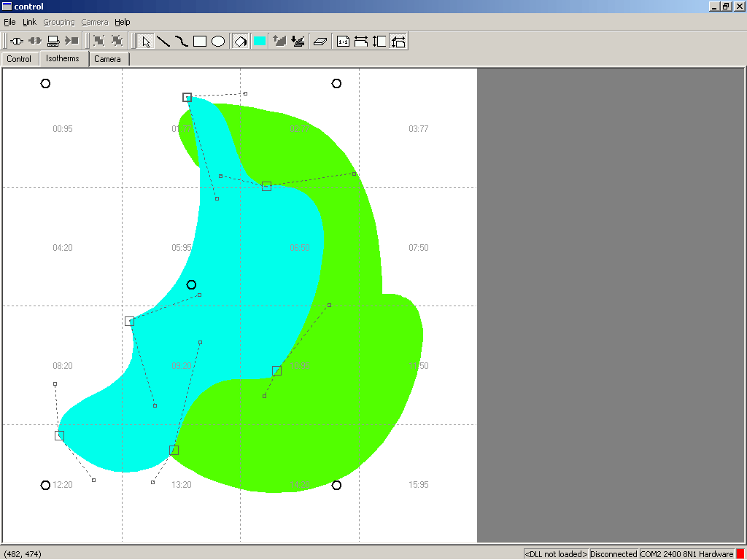Image resolution: width=747 pixels, height=560 pixels.
Task: Open the File menu
Action: pos(9,23)
